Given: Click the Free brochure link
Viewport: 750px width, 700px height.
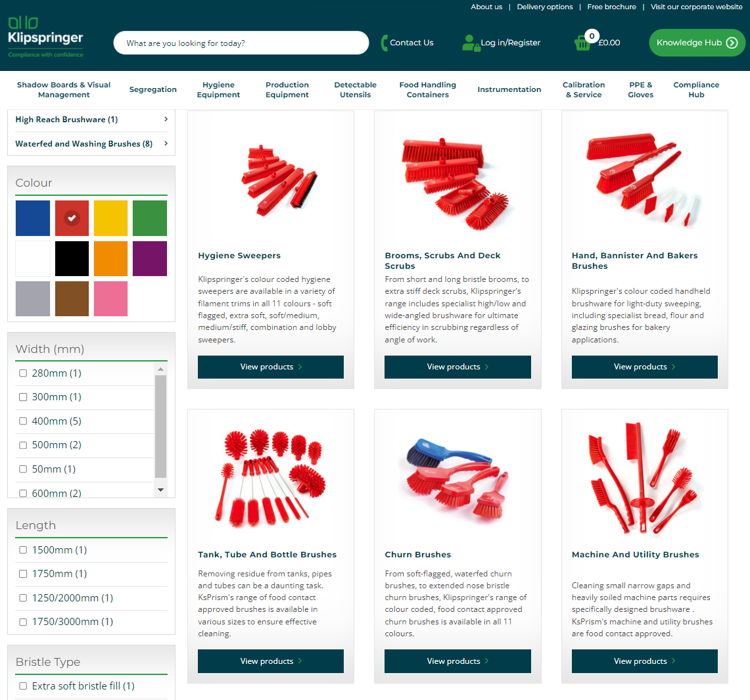Looking at the screenshot, I should tap(612, 7).
